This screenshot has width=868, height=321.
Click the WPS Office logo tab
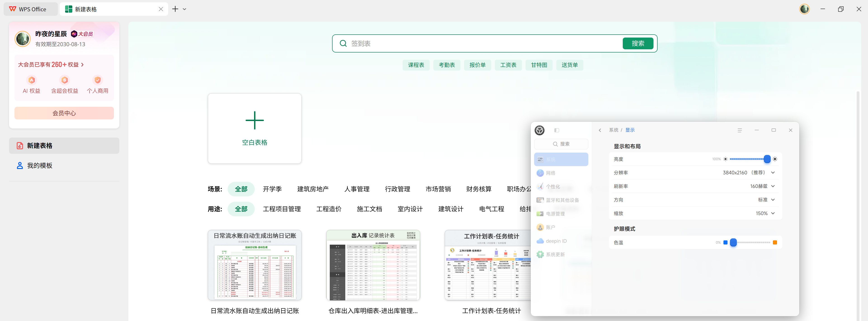point(30,9)
